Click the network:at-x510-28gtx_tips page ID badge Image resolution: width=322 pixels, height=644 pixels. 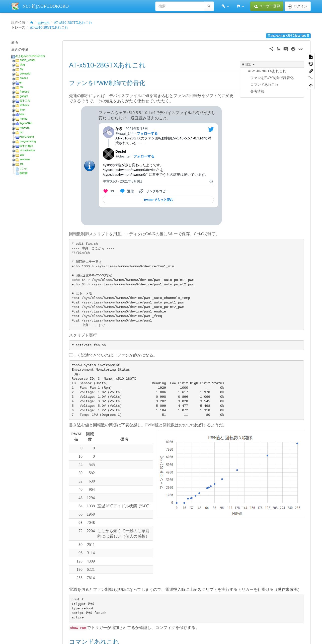[288, 36]
